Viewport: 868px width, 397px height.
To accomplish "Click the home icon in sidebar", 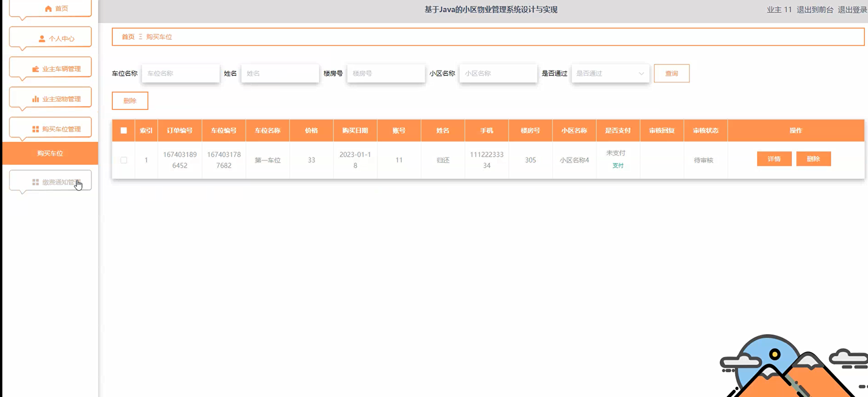I will [x=48, y=9].
